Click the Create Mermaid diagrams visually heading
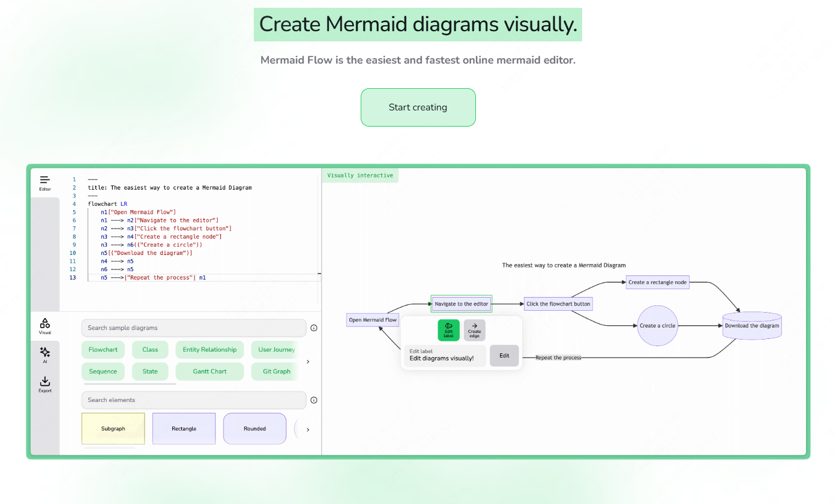Screen dimensions: 836x504 418,25
